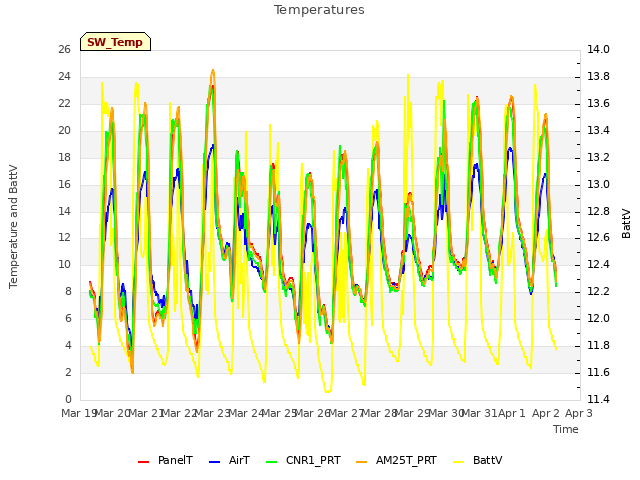The image size is (640, 480).
Task: Click the 'Temperature and BattV' axis title
Action: 13,227
